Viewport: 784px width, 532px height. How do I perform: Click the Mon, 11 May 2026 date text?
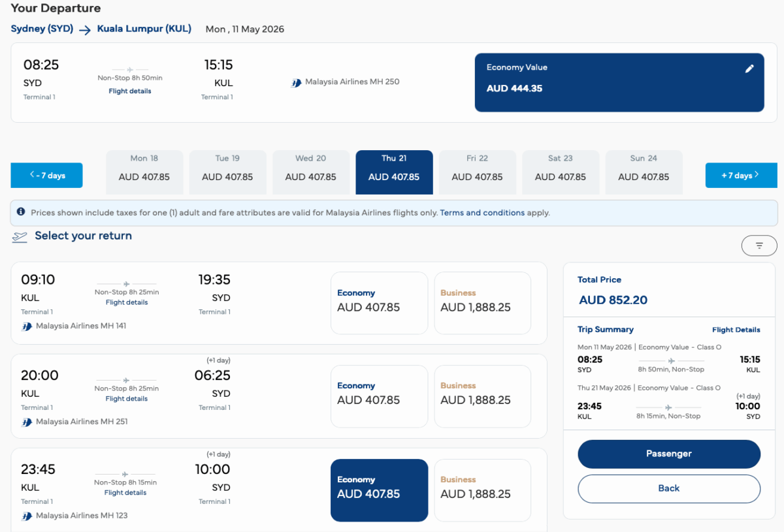[245, 29]
